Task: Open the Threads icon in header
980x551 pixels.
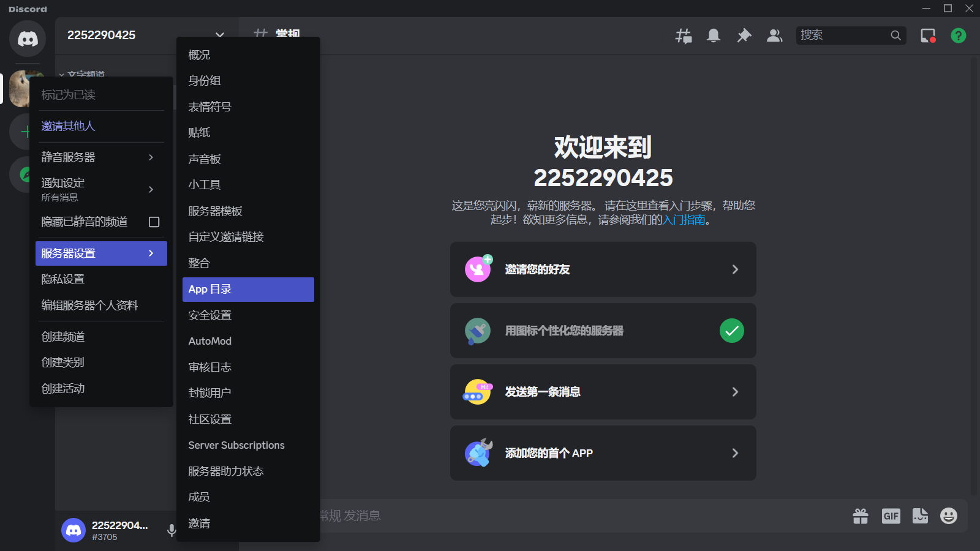Action: pos(684,36)
